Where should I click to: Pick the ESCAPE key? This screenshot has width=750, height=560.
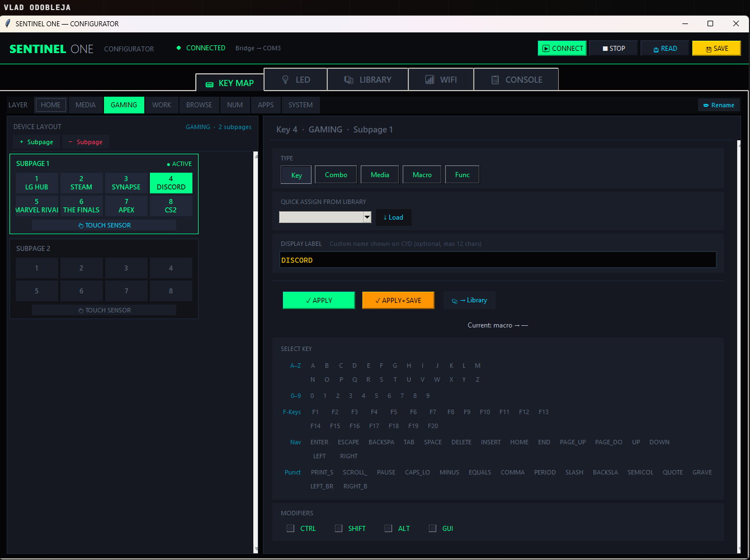click(348, 442)
